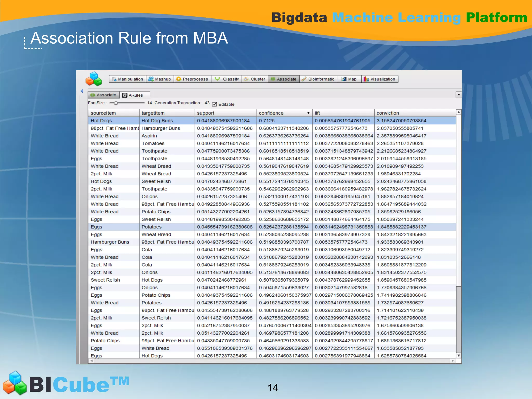Sort table by targetItem header
Screen dimensions: 532x399
pyautogui.click(x=167, y=113)
